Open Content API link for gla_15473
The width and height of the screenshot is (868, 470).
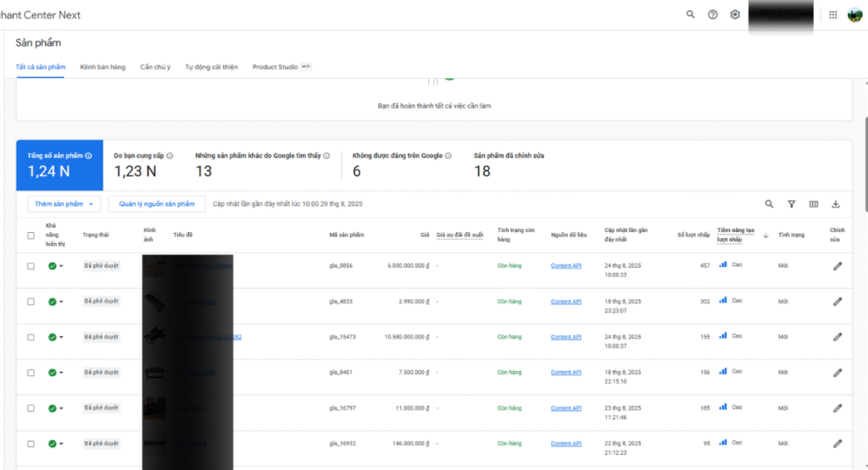coord(565,337)
